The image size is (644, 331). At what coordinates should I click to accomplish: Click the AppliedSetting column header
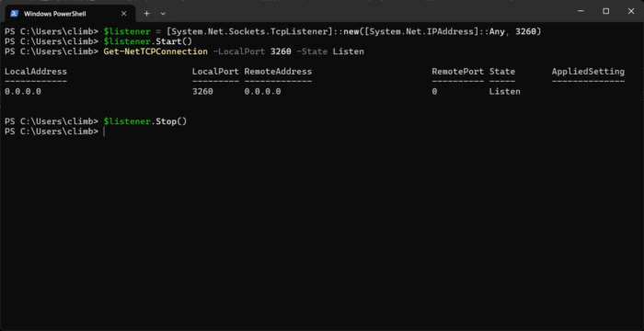click(x=588, y=72)
